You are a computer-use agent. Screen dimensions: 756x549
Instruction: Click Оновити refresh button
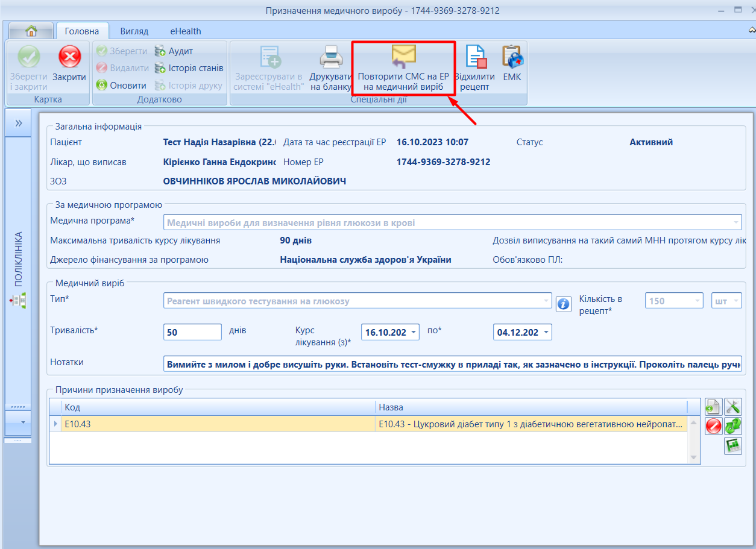click(121, 85)
